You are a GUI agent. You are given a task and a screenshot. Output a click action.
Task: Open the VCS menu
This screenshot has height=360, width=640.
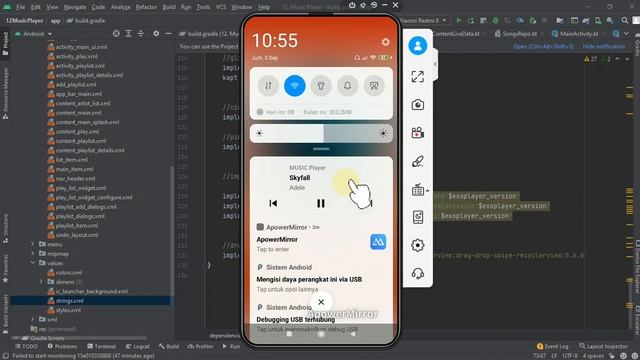(220, 7)
